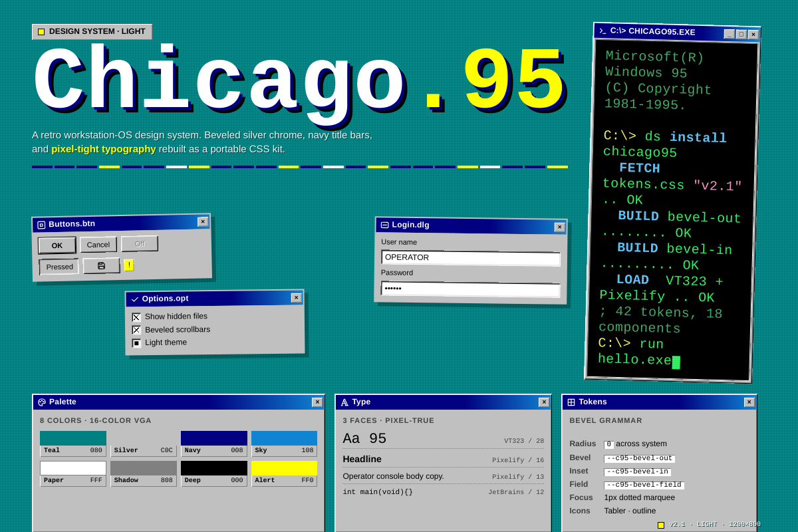Click 'Operator console body copy.' sample

tap(393, 476)
